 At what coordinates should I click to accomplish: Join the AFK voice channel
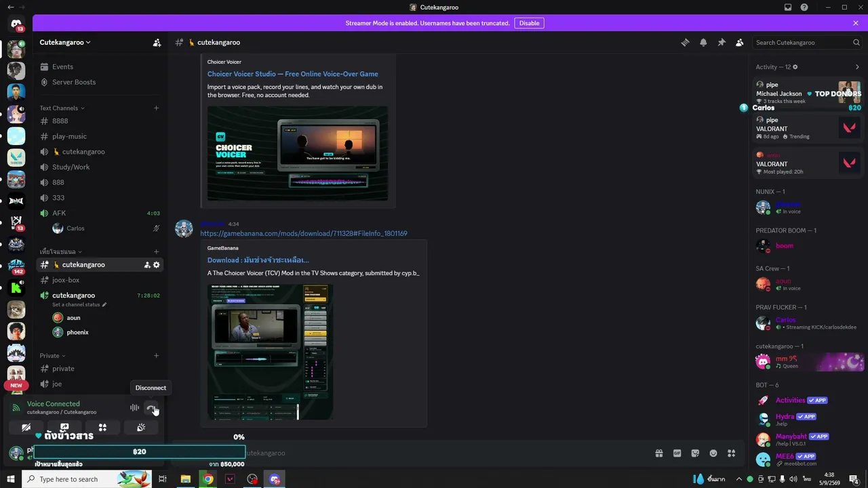coord(99,213)
